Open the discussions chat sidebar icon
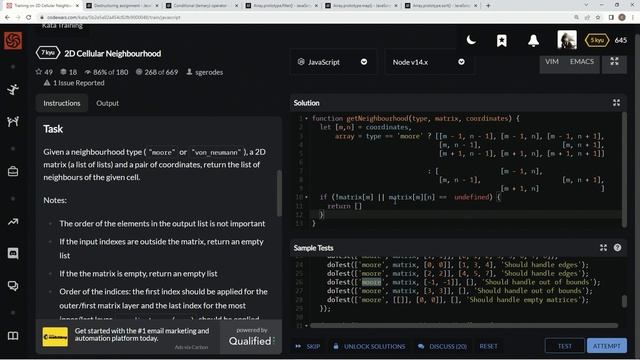 click(13, 286)
